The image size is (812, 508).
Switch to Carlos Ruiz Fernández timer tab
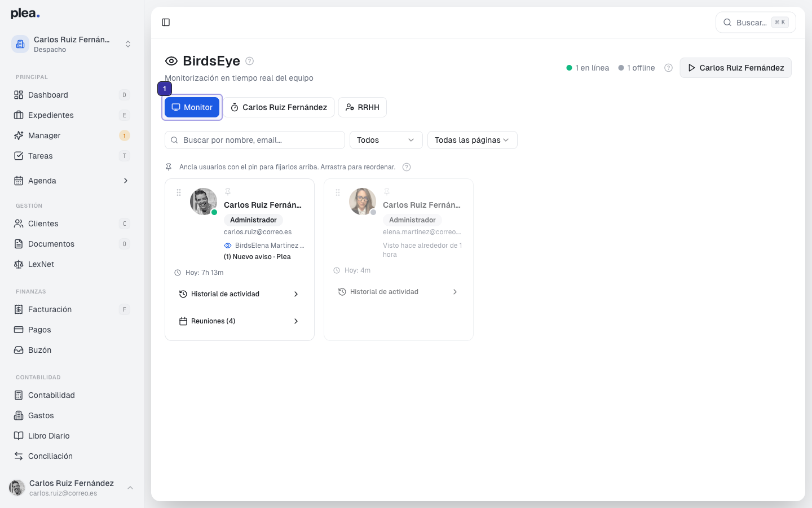click(x=279, y=107)
